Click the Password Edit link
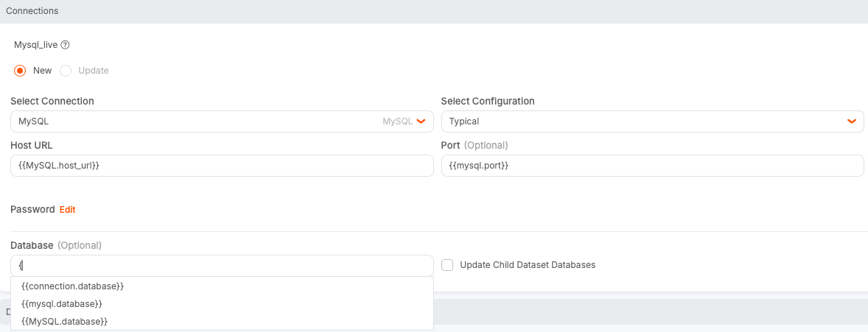The width and height of the screenshot is (868, 332). click(x=68, y=210)
